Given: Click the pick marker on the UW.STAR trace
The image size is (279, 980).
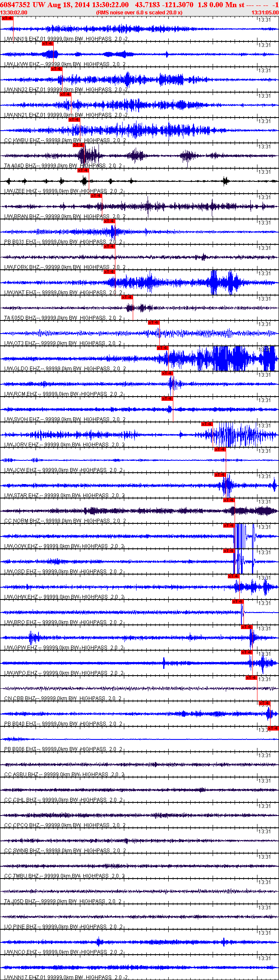Looking at the screenshot, I should pyautogui.click(x=220, y=475).
